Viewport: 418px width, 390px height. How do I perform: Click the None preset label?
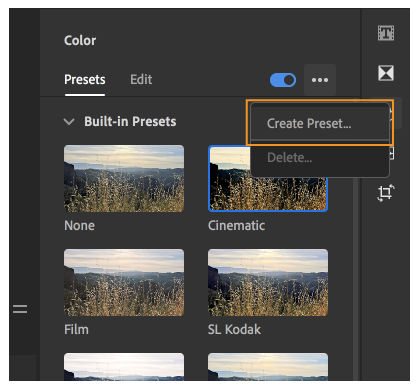[x=79, y=226]
